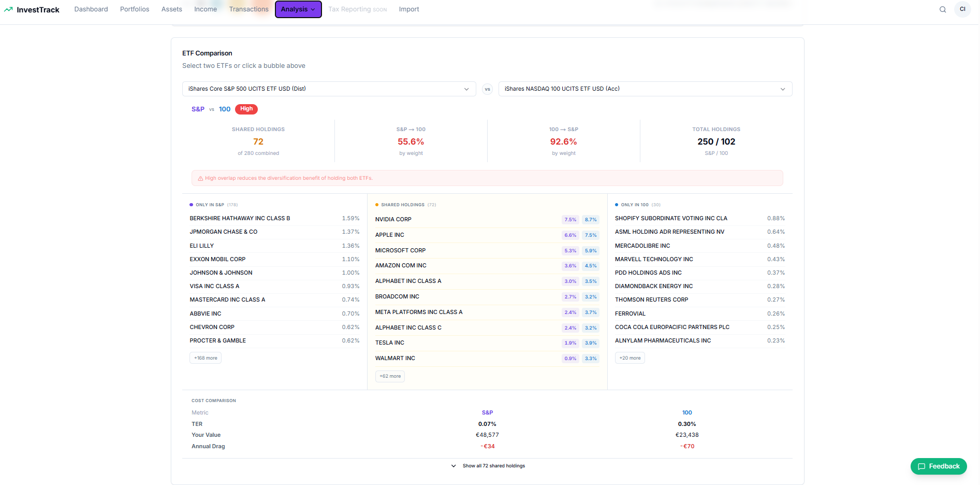This screenshot has height=485, width=980.
Task: Click the warning triangle in overlap alert
Action: [x=200, y=178]
